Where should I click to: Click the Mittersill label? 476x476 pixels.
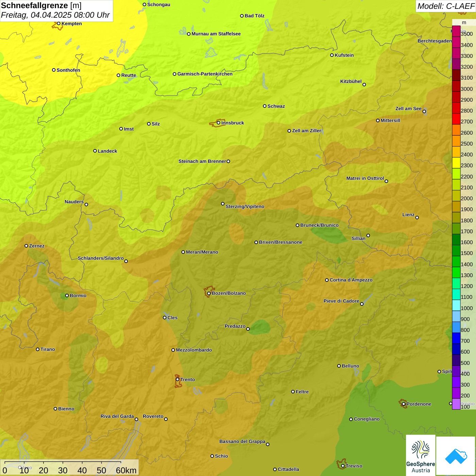click(x=391, y=120)
